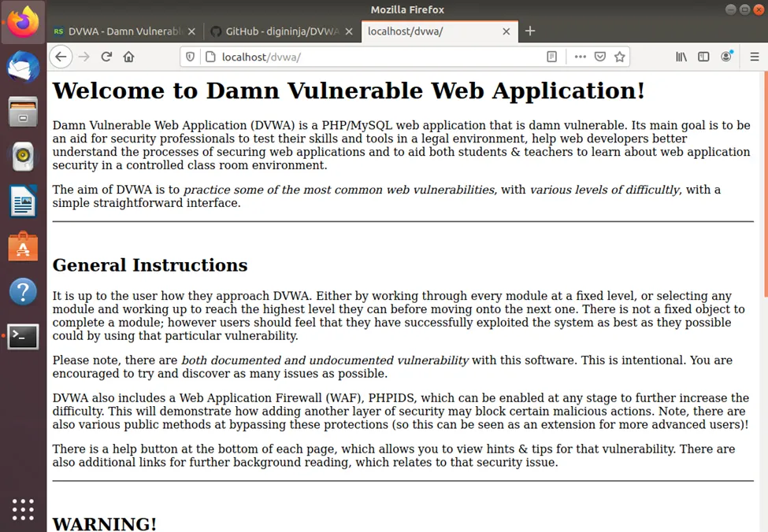Open Ubuntu Software from dock
This screenshot has width=768, height=532.
pos(23,246)
